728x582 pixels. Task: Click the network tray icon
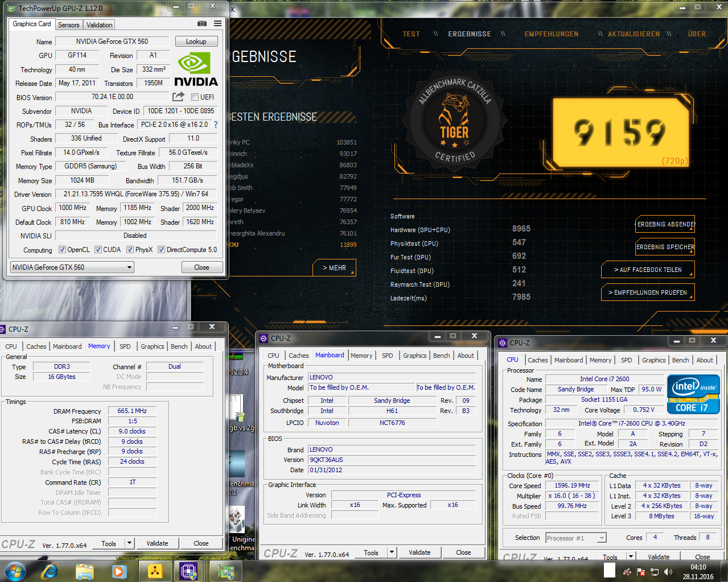pos(655,572)
